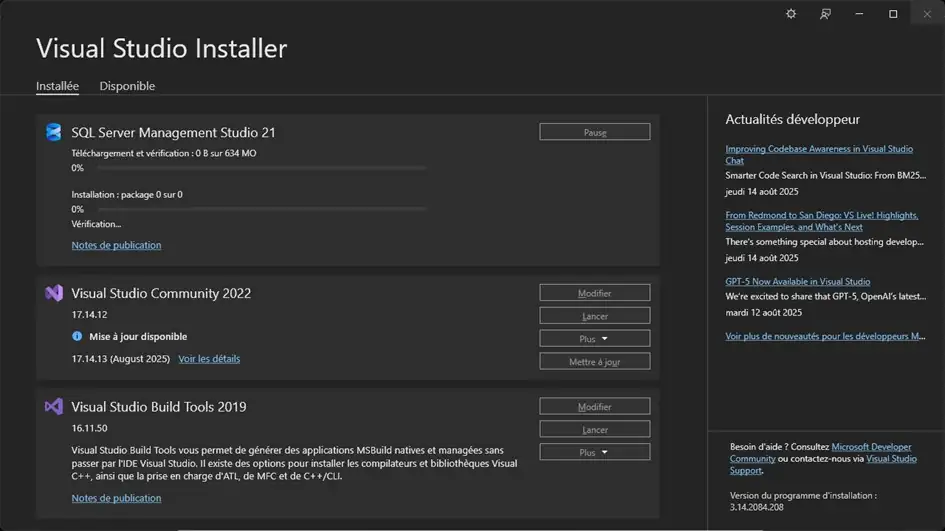This screenshot has width=945, height=531.
Task: Click the version number 16.11.50
Action: [x=89, y=428]
